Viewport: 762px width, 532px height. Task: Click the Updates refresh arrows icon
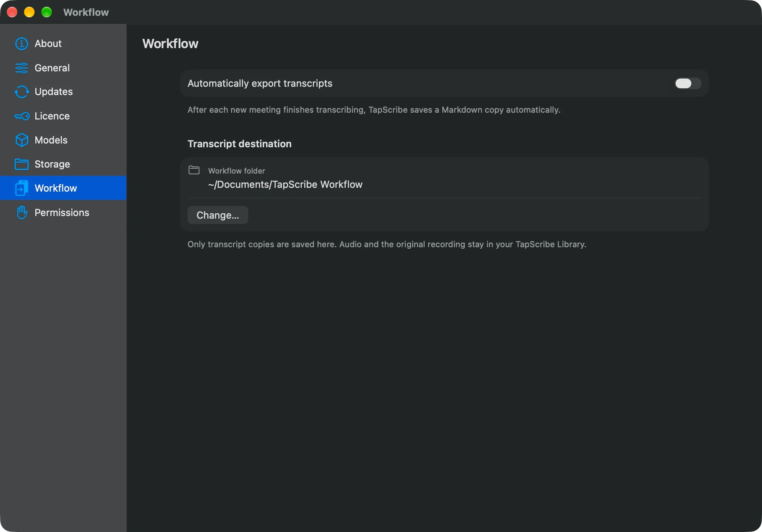coord(21,92)
